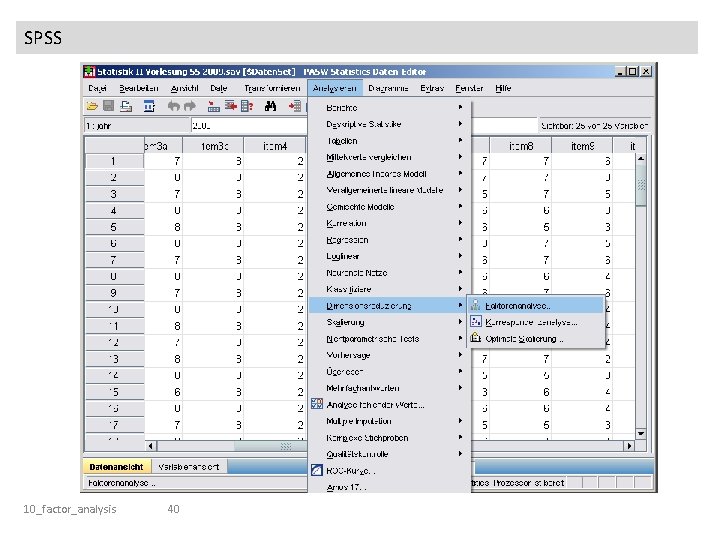Open the Diagramme menu

388,88
